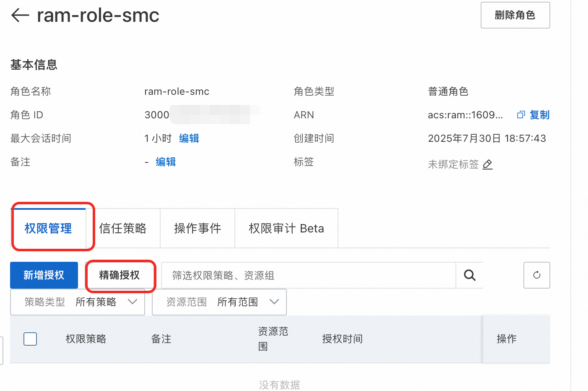588x391 pixels.
Task: Open the 策略类型 dropdown
Action: [78, 302]
